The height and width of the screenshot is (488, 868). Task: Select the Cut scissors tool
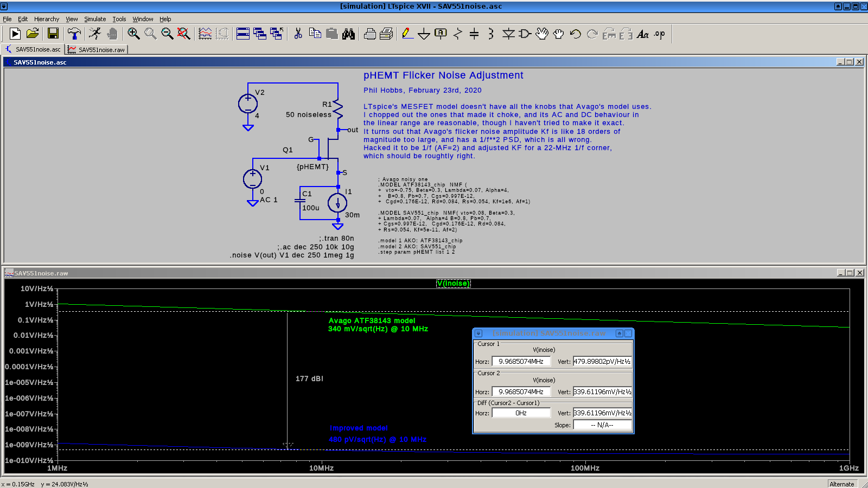point(298,34)
